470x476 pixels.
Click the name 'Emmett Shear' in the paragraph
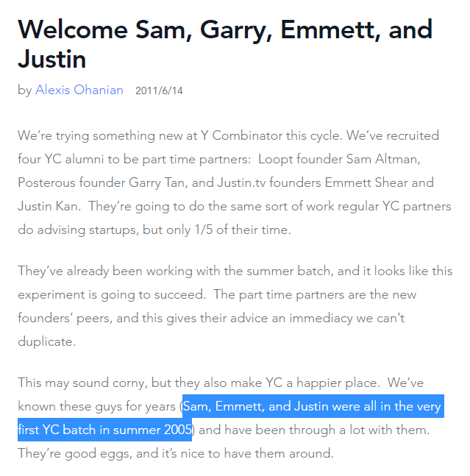tap(366, 182)
